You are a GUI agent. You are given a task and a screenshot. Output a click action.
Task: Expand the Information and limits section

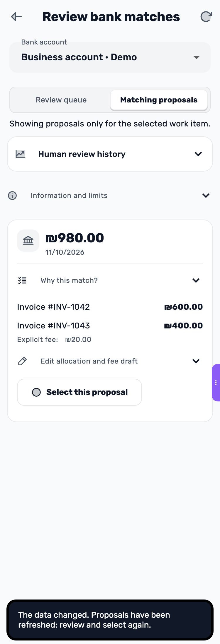(x=110, y=196)
